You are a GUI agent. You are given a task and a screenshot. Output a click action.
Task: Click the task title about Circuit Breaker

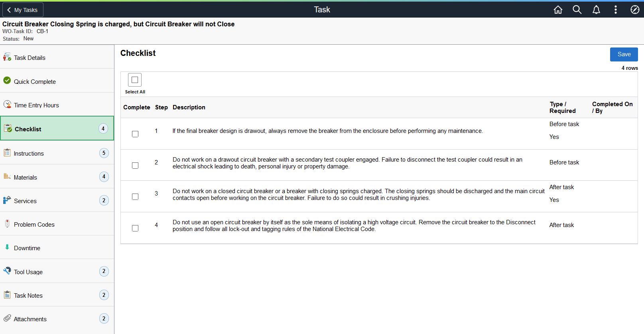click(x=118, y=24)
